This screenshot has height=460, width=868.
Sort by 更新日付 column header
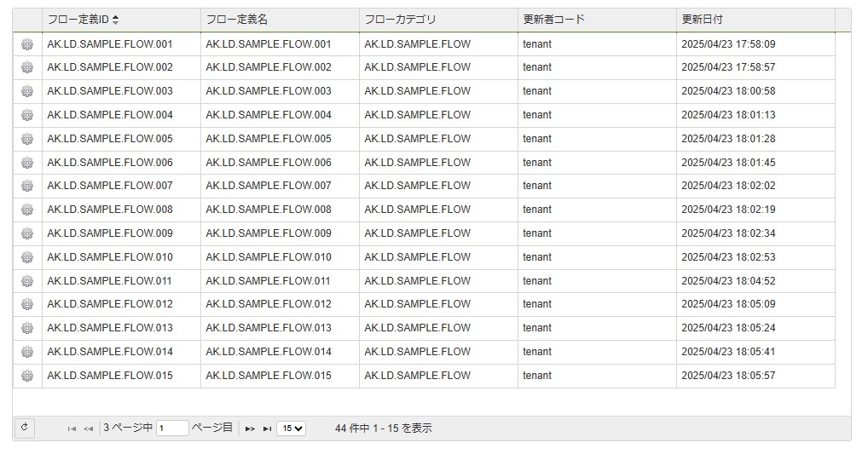click(703, 20)
